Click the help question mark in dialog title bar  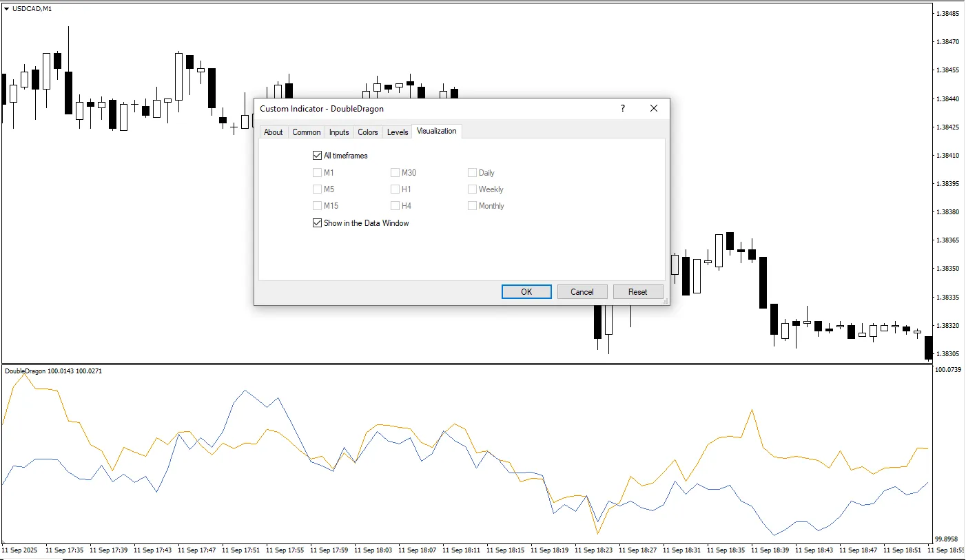tap(623, 109)
